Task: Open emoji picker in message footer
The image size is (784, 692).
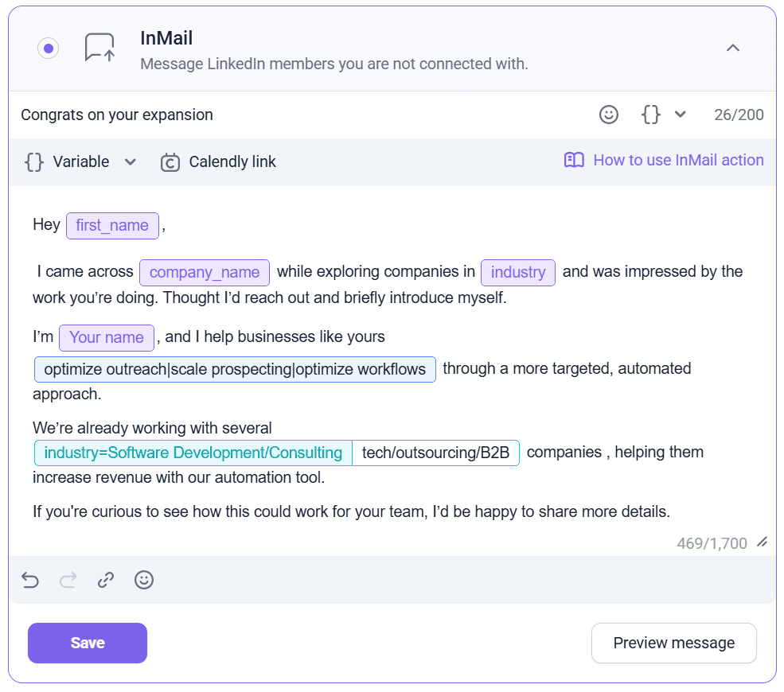Action: (144, 581)
